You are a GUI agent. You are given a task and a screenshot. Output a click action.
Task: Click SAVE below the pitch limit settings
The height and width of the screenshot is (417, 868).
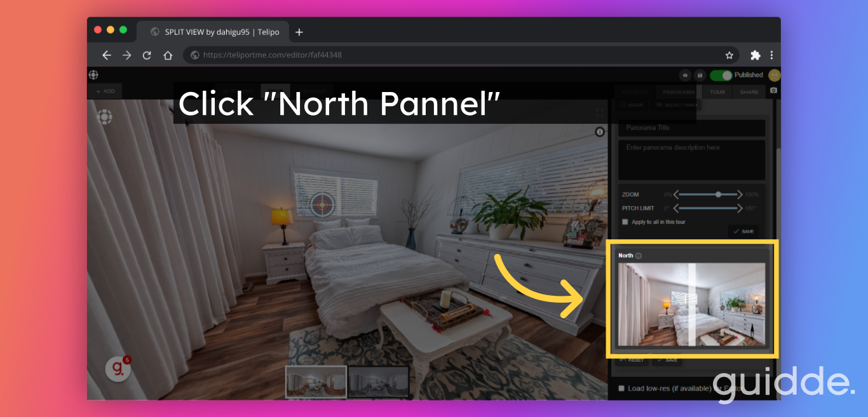tap(743, 232)
